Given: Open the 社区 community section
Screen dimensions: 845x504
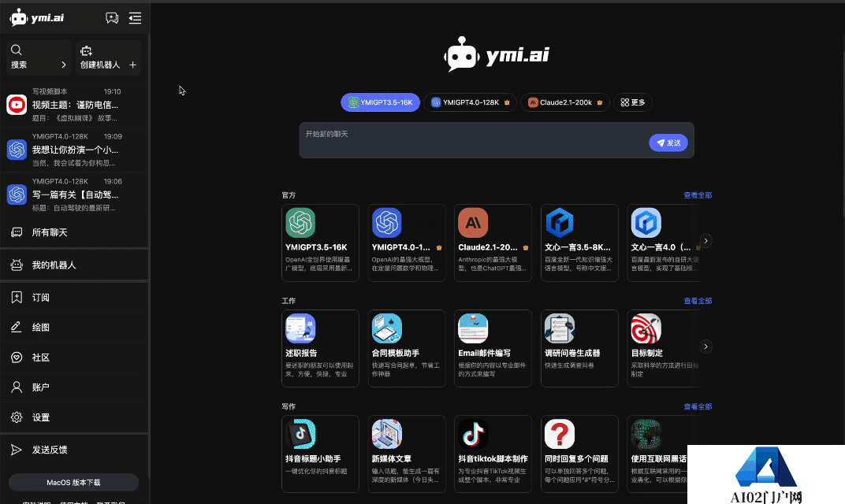Looking at the screenshot, I should [74, 358].
